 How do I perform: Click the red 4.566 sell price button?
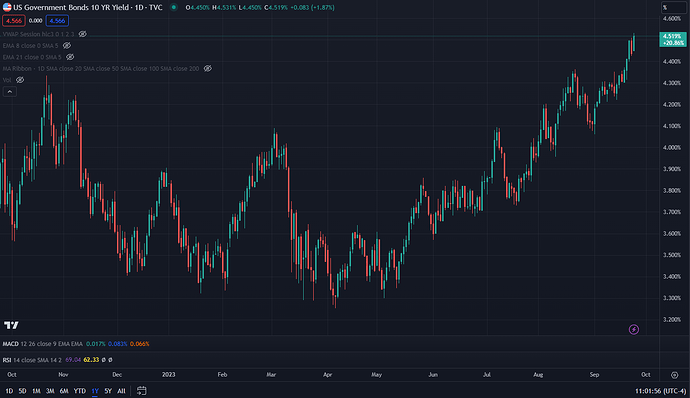14,21
